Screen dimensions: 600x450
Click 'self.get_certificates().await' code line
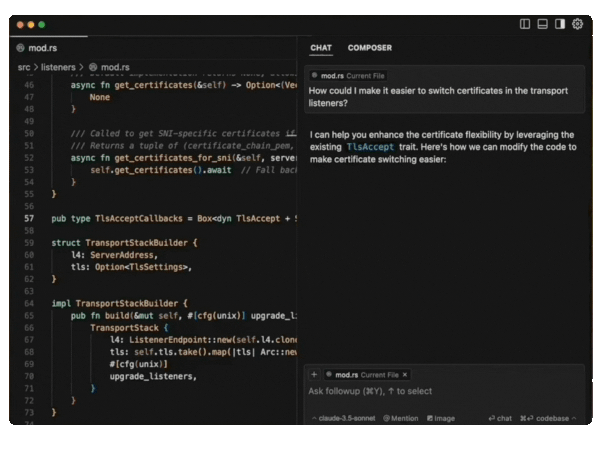click(161, 170)
